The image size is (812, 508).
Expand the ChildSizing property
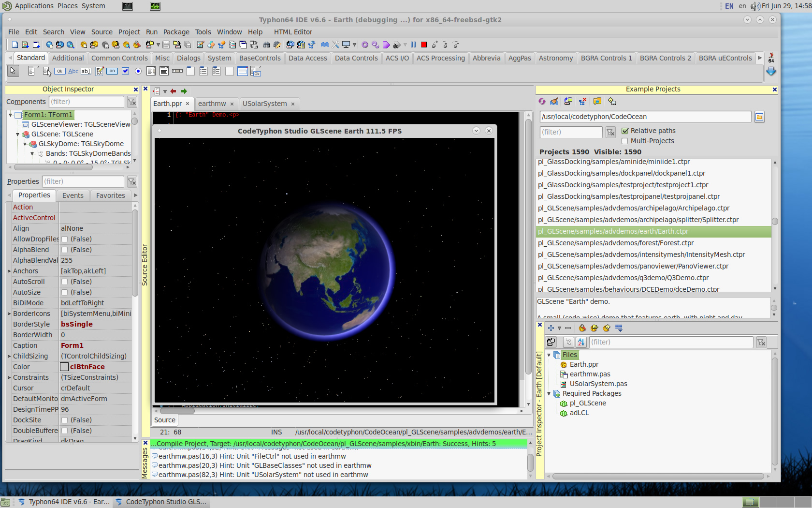pyautogui.click(x=9, y=356)
